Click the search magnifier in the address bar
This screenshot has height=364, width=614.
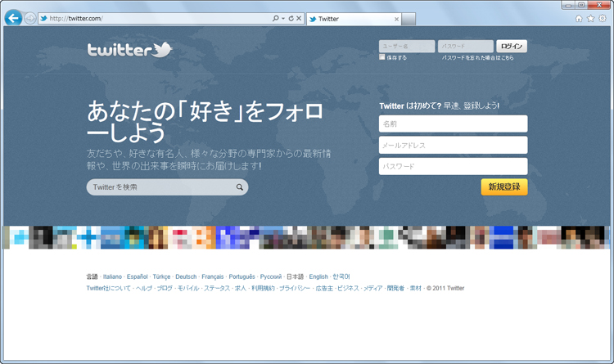(x=275, y=18)
